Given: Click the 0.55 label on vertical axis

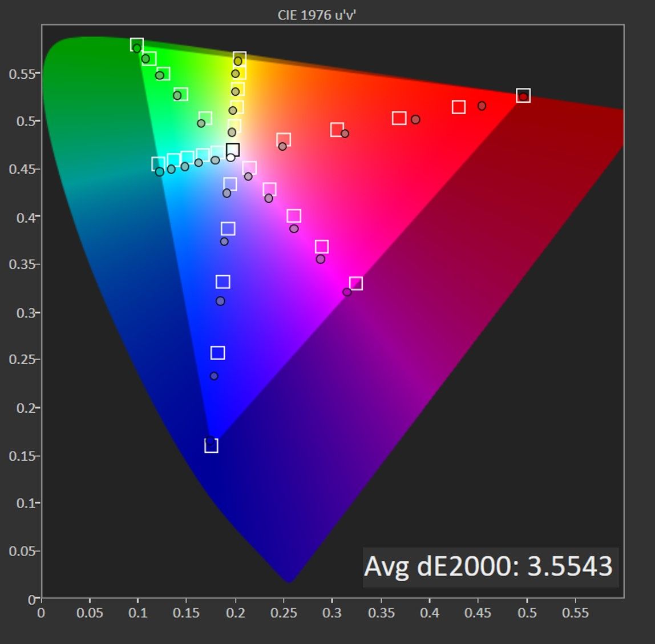Looking at the screenshot, I should pos(22,74).
